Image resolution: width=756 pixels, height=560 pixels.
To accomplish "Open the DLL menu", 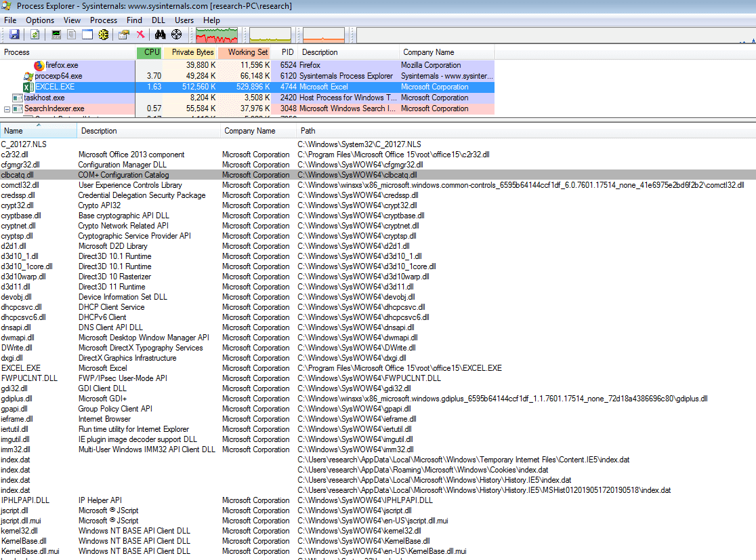I will [x=158, y=20].
